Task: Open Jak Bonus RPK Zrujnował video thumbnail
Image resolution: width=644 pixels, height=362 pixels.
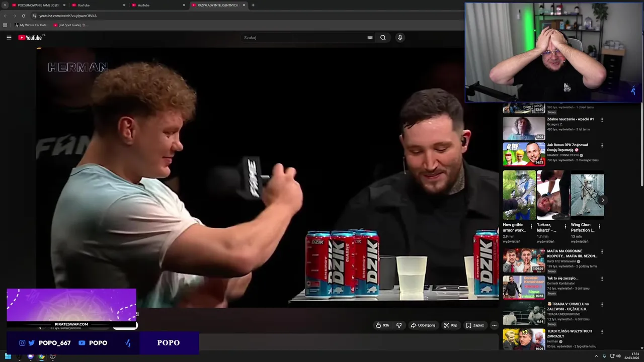Action: [x=524, y=154]
